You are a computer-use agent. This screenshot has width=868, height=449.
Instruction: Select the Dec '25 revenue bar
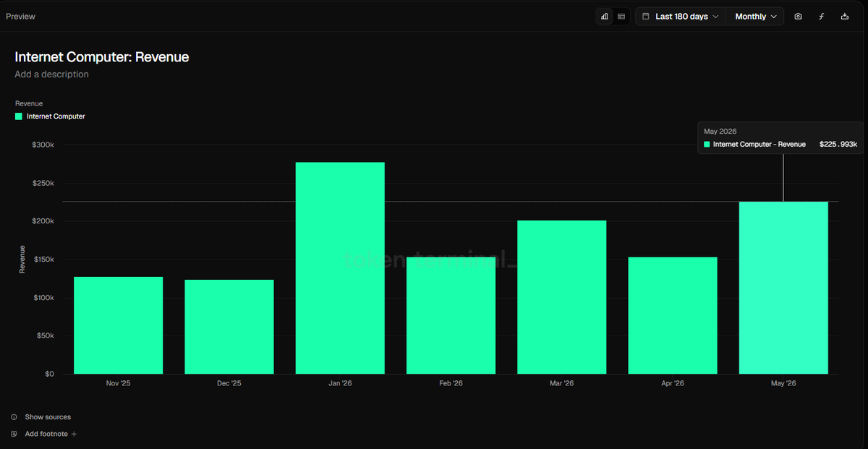click(229, 327)
